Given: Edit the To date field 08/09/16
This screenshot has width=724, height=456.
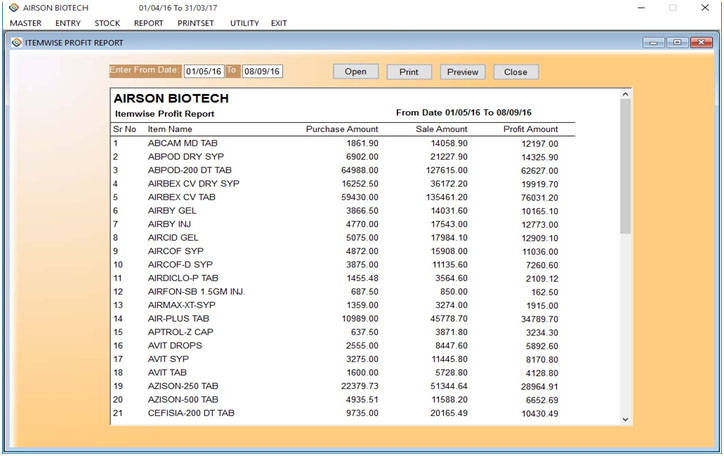Looking at the screenshot, I should pos(262,71).
